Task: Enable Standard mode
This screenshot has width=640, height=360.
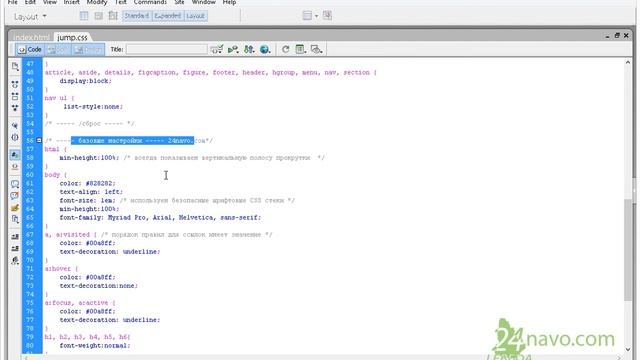Action: tap(136, 16)
